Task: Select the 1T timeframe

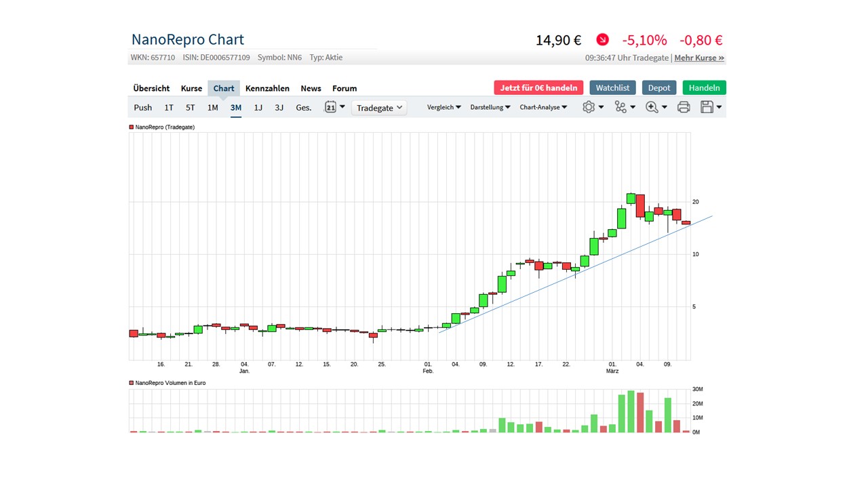Action: (169, 107)
